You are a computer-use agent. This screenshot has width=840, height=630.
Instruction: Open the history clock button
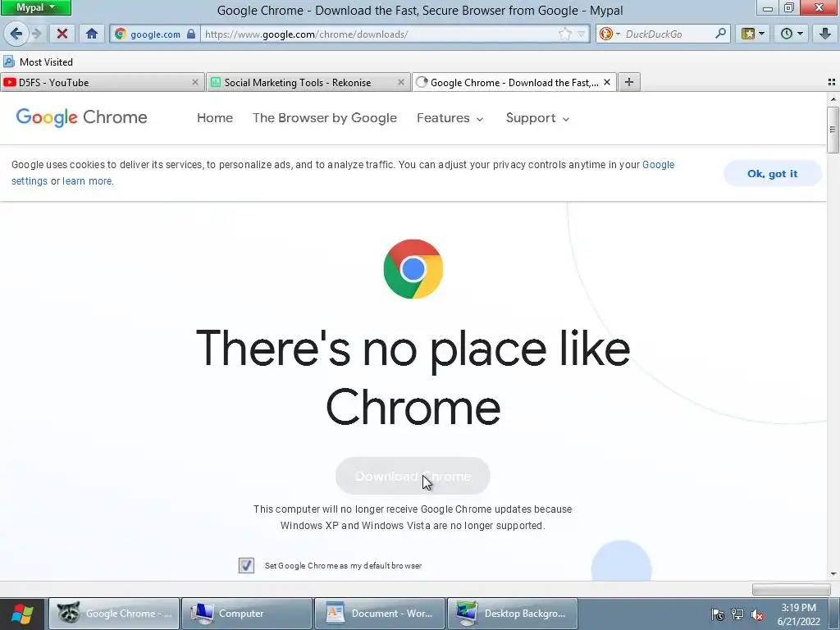point(792,34)
